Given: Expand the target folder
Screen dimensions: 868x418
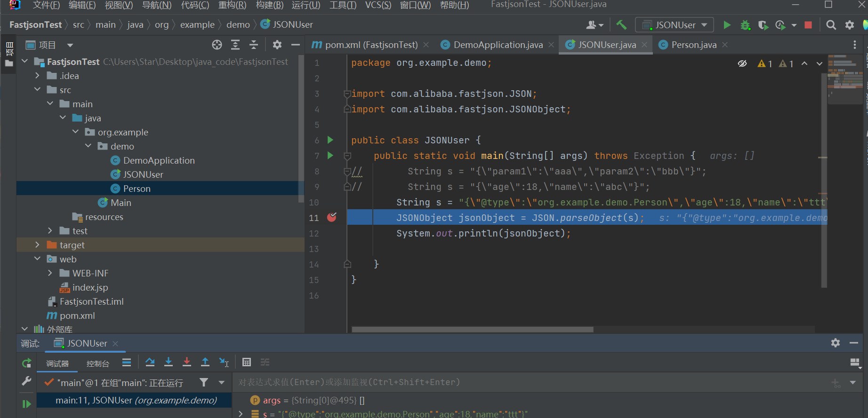Looking at the screenshot, I should coord(38,245).
